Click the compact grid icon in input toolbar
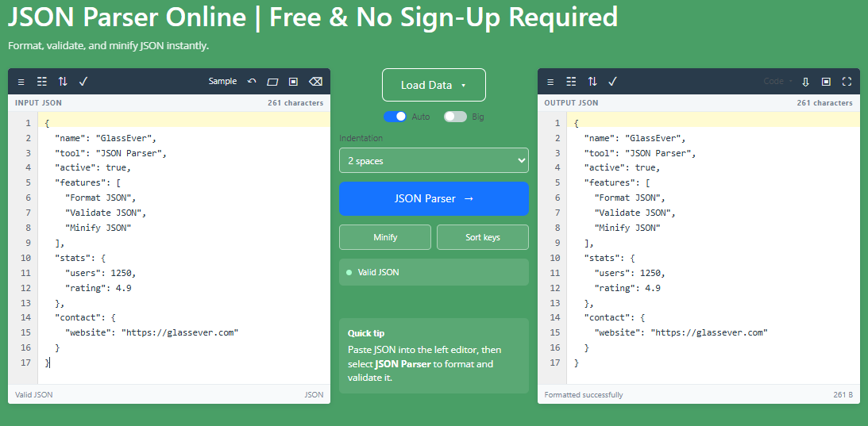Screen dimensions: 868x426 [x=42, y=82]
